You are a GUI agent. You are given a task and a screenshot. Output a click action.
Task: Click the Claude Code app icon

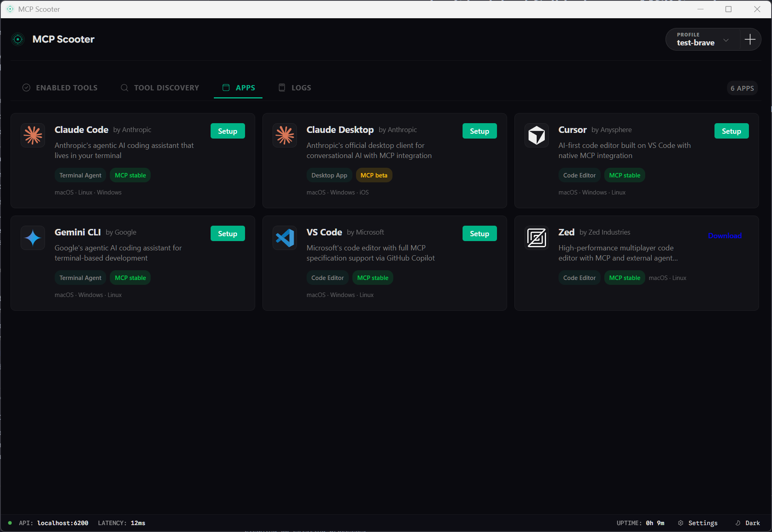pyautogui.click(x=33, y=135)
